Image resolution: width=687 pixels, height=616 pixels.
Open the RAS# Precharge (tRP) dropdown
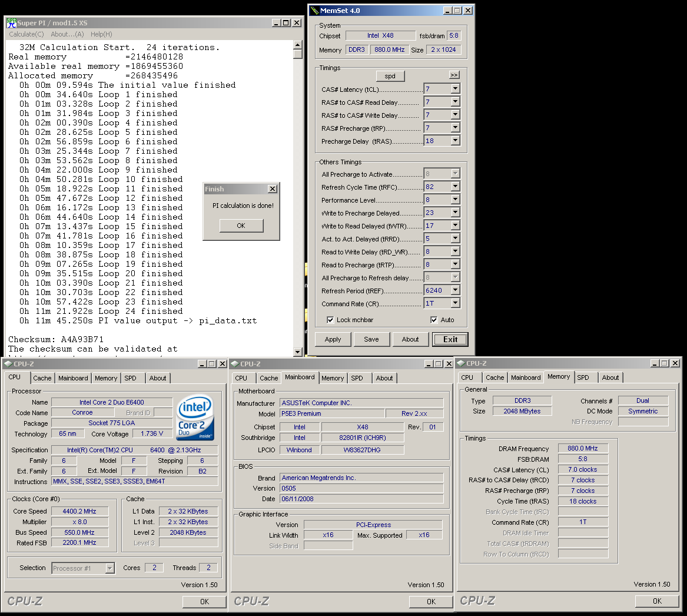(x=455, y=128)
